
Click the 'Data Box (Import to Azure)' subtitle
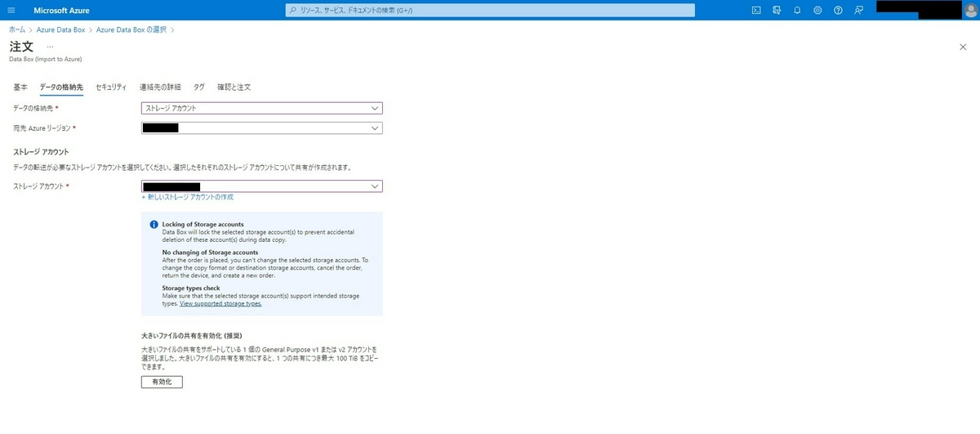(45, 59)
